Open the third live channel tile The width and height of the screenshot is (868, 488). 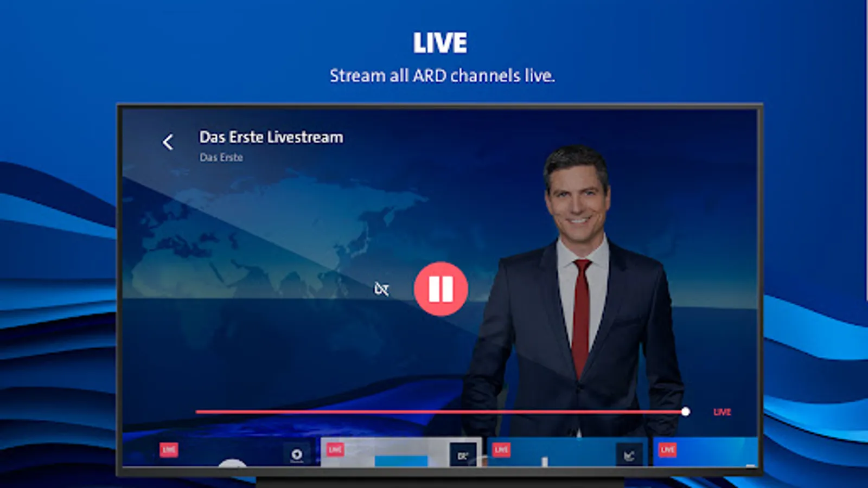pyautogui.click(x=567, y=452)
